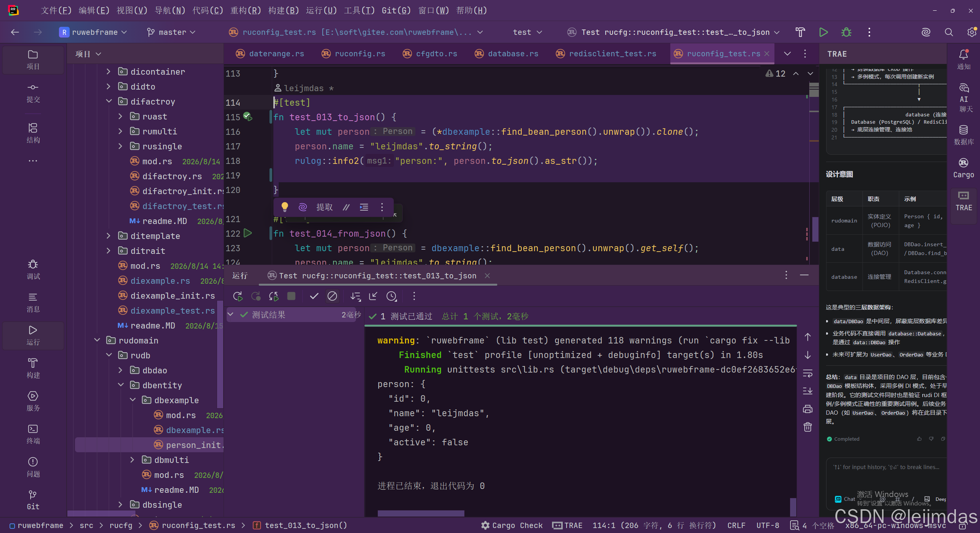Click the quick-fix light bulb
This screenshot has height=533, width=980.
click(285, 207)
